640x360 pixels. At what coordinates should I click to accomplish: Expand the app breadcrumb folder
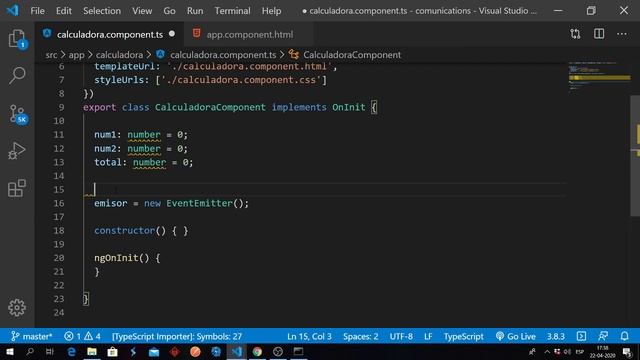(76, 55)
